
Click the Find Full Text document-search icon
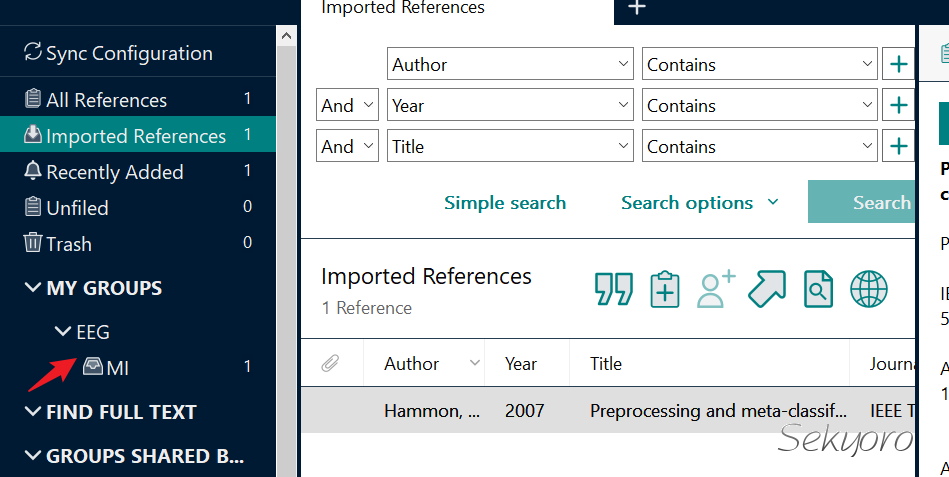coord(818,289)
